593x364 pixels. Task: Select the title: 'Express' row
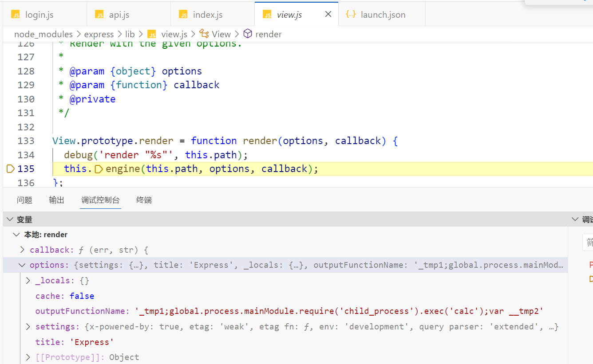[285, 342]
